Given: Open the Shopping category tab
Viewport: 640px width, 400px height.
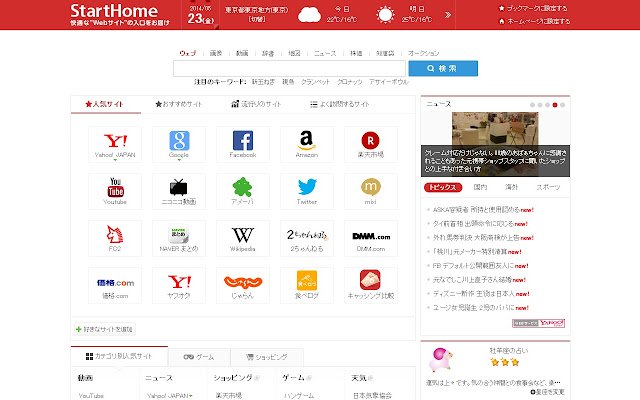Looking at the screenshot, I should pos(267,357).
